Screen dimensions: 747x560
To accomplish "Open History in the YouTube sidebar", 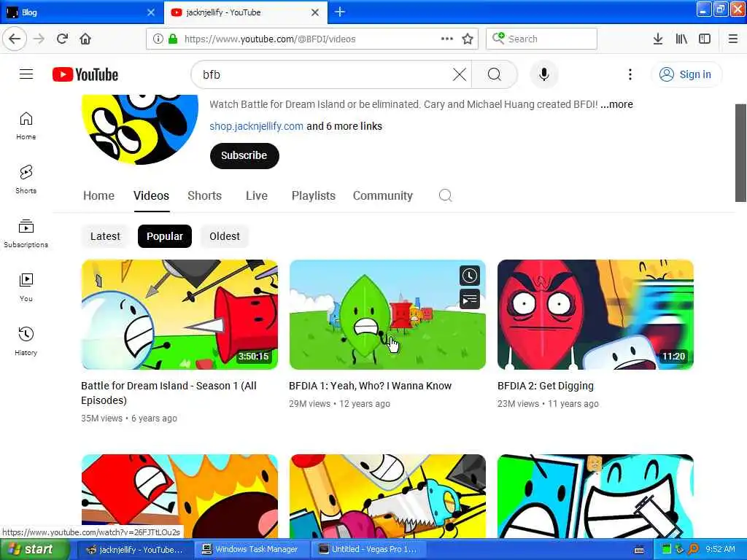I will click(26, 341).
